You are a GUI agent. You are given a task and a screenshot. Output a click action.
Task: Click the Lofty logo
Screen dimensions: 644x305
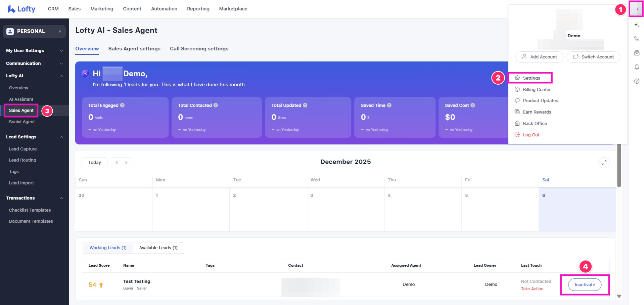(x=21, y=9)
